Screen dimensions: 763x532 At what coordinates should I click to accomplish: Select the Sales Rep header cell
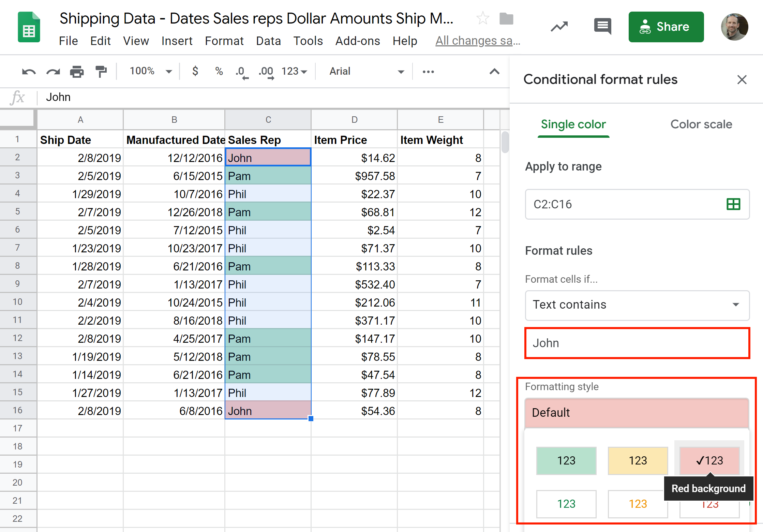[x=268, y=140]
